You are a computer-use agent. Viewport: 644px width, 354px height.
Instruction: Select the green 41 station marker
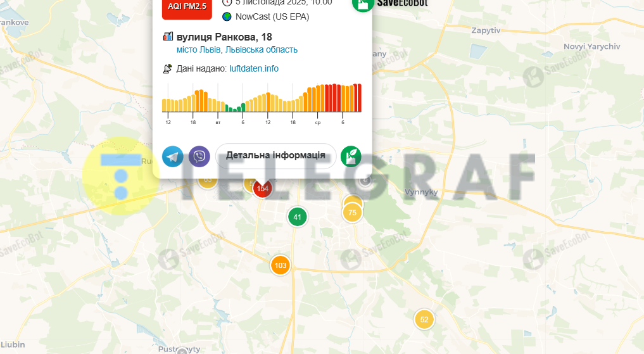[x=298, y=217]
